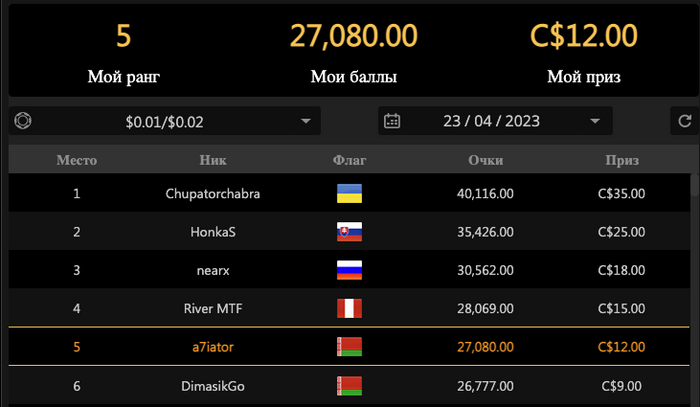
Task: Click the Belarus flag for a7iator
Action: tap(349, 346)
